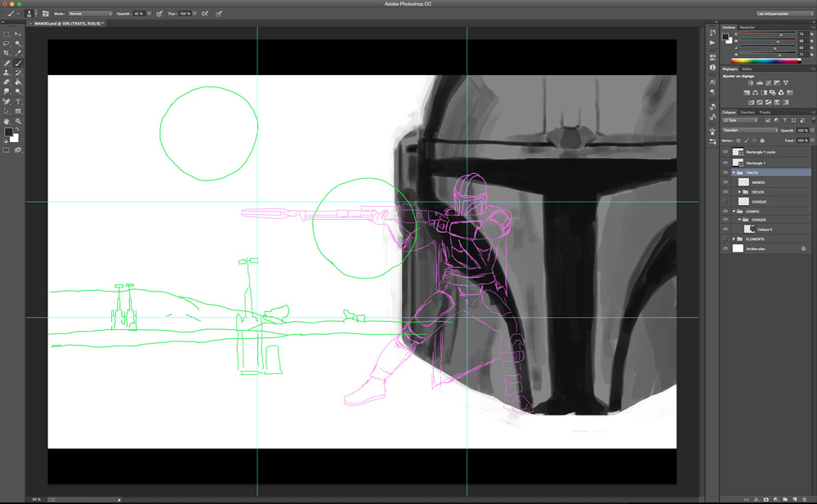Screen dimensions: 817x504
Task: Select the Lasso tool
Action: (x=7, y=43)
